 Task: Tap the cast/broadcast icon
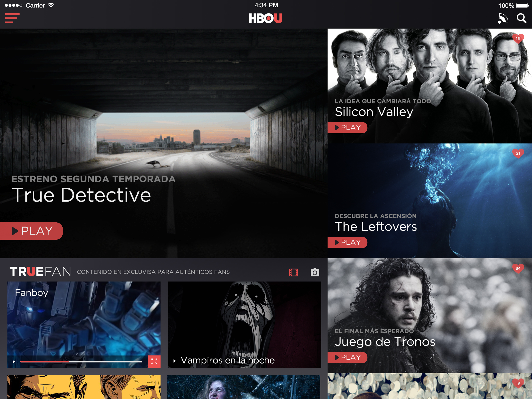[x=503, y=18]
